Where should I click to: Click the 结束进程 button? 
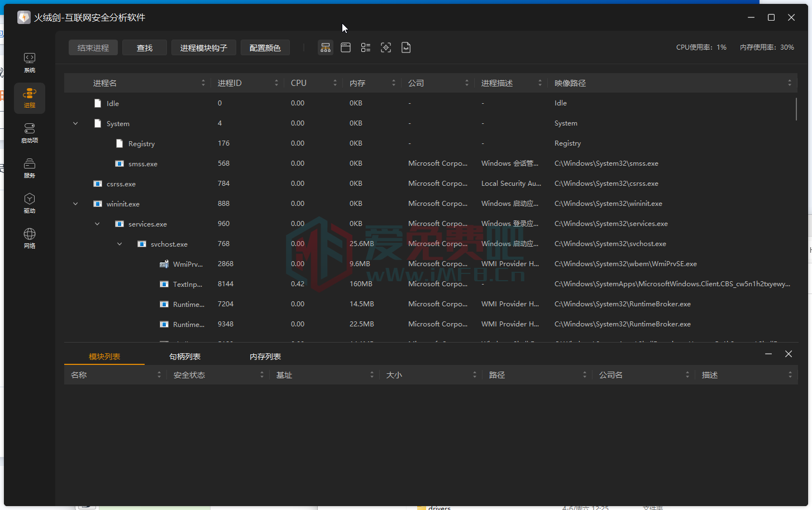(x=93, y=48)
